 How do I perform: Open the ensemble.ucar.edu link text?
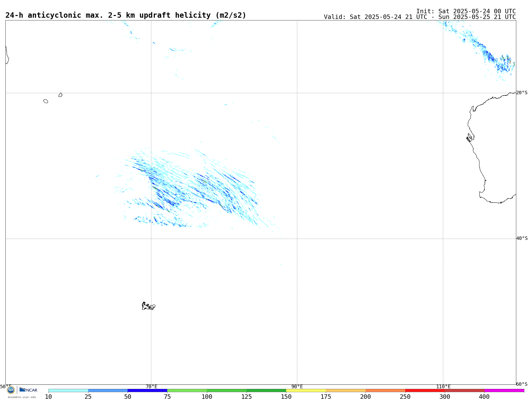22,397
